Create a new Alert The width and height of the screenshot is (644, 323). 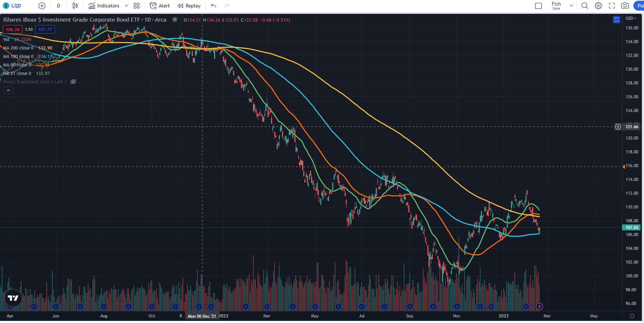tap(160, 6)
